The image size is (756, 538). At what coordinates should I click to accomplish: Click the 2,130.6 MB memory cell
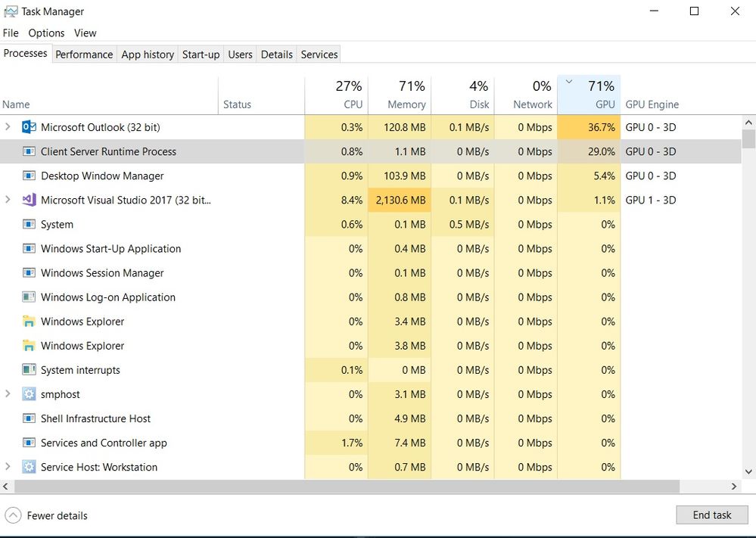pyautogui.click(x=400, y=200)
